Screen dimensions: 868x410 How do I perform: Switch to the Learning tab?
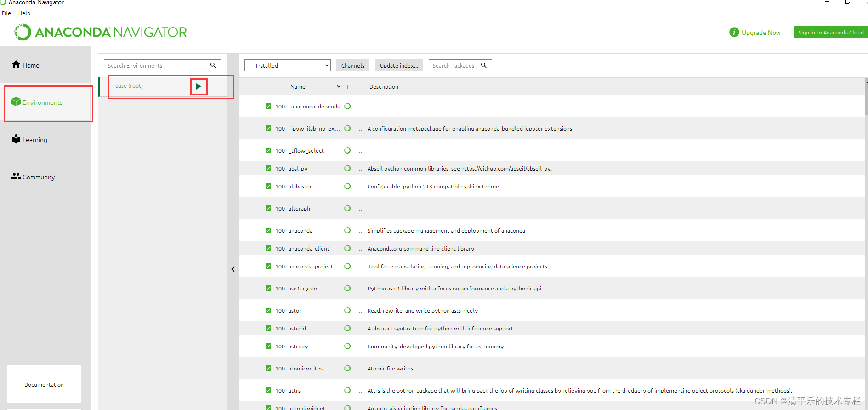[x=45, y=139]
